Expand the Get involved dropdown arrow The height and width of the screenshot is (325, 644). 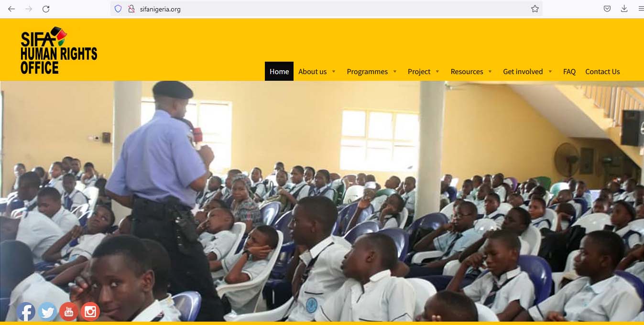click(550, 72)
